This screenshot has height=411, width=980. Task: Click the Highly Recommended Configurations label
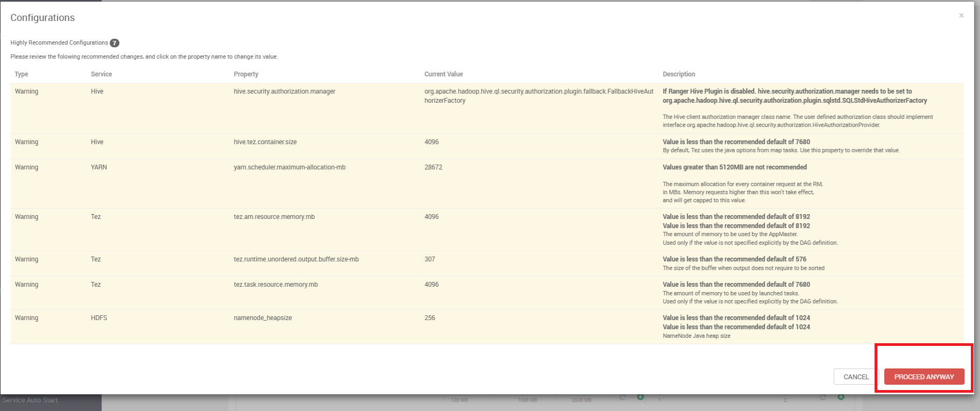click(x=59, y=43)
